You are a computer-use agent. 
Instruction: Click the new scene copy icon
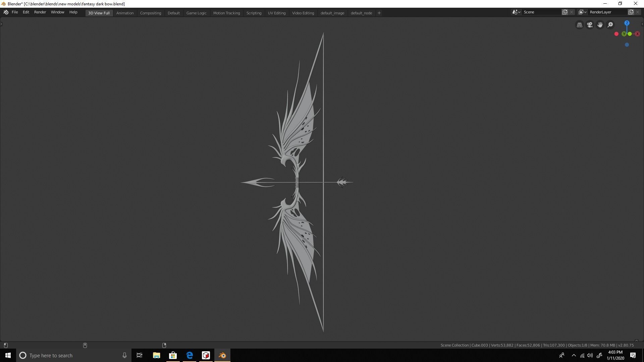tap(566, 12)
